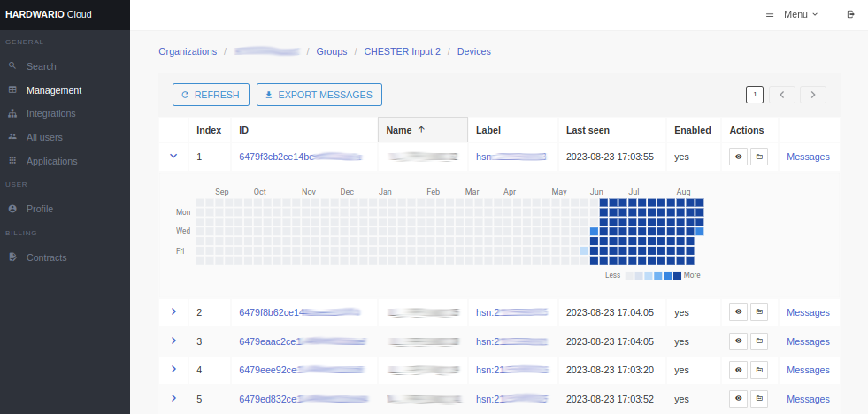Open Search from the sidebar
The width and height of the screenshot is (868, 414).
click(x=41, y=66)
